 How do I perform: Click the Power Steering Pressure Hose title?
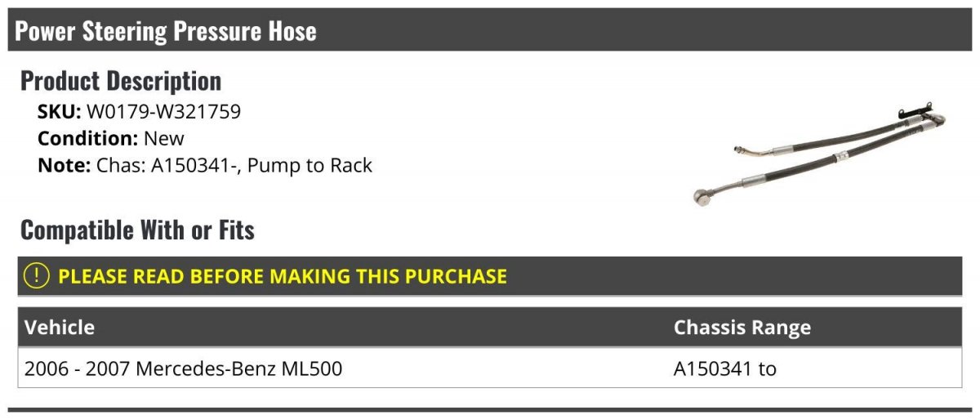click(x=166, y=31)
